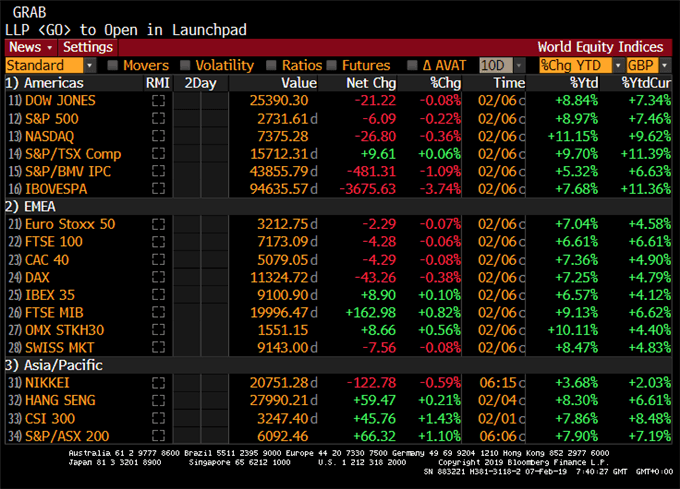The image size is (680, 489).
Task: Sort by the Value column header
Action: pyautogui.click(x=299, y=83)
